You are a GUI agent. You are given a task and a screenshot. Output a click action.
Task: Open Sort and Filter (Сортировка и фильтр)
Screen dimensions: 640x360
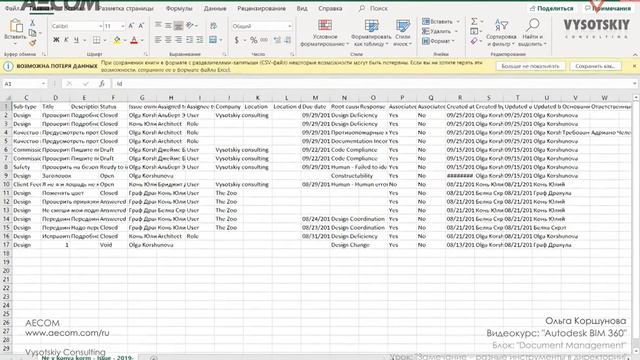[501, 33]
